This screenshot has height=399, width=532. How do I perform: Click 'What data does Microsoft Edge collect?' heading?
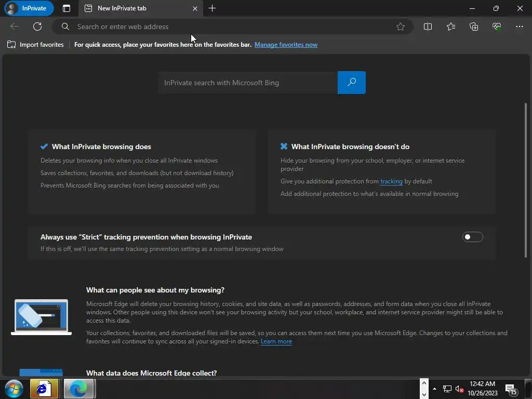(151, 373)
